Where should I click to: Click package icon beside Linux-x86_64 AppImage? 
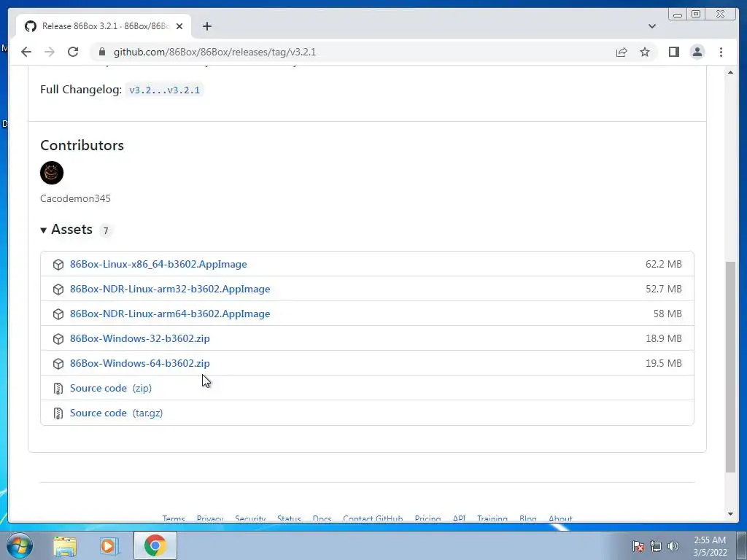coord(58,265)
